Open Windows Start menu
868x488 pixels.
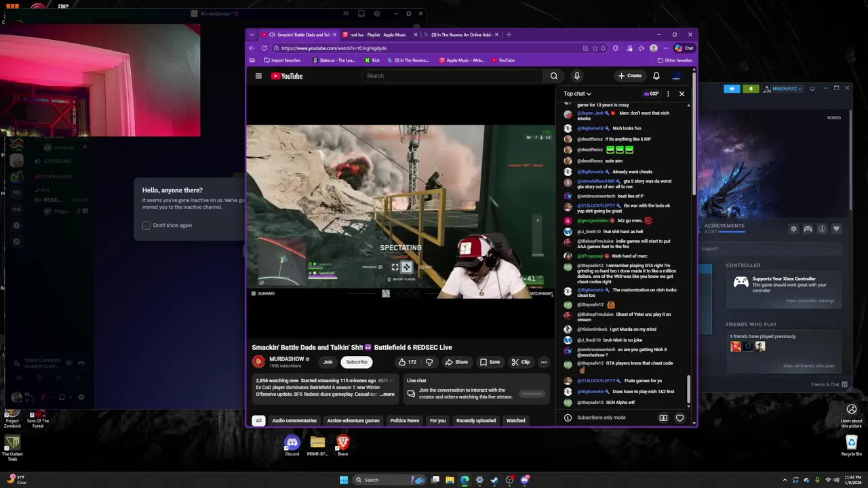(344, 480)
